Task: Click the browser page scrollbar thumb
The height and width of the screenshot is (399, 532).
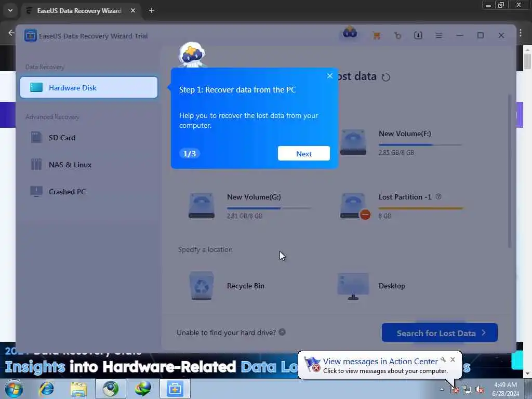Action: click(x=527, y=61)
